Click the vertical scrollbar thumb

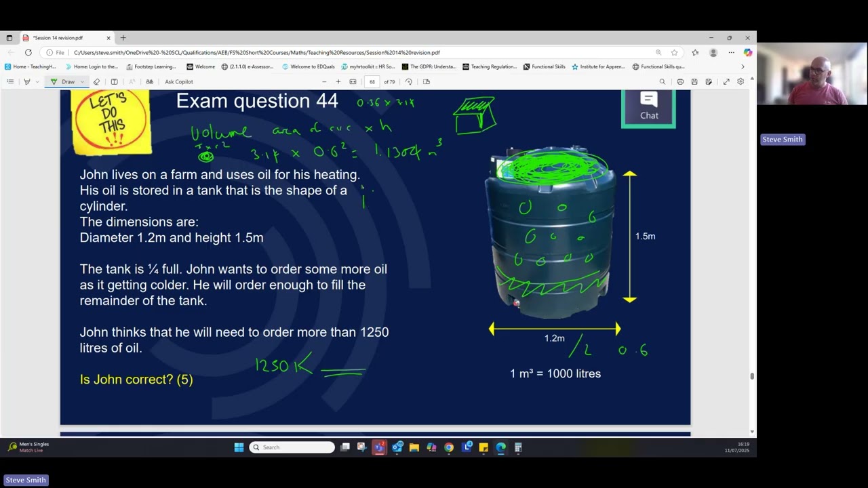[752, 375]
